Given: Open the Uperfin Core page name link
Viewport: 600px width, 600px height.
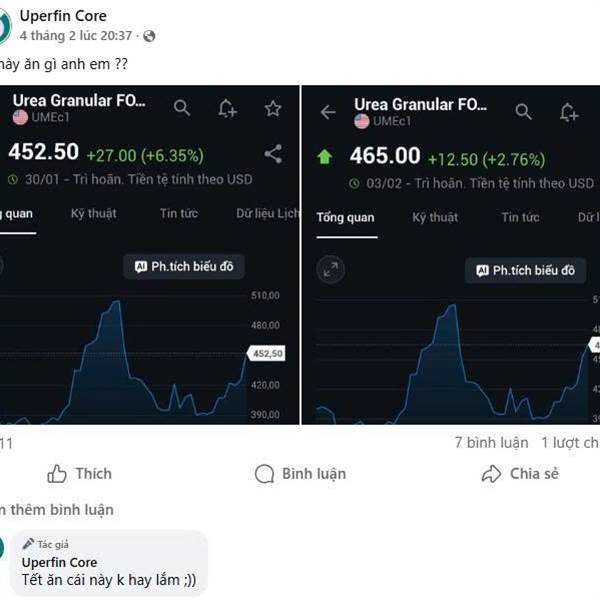Looking at the screenshot, I should [63, 16].
